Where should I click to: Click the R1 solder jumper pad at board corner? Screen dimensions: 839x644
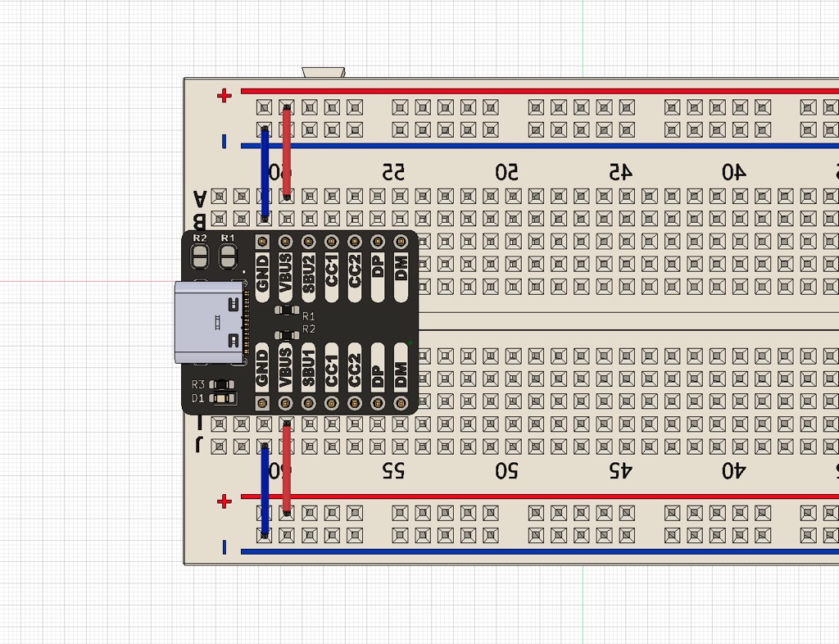(227, 256)
